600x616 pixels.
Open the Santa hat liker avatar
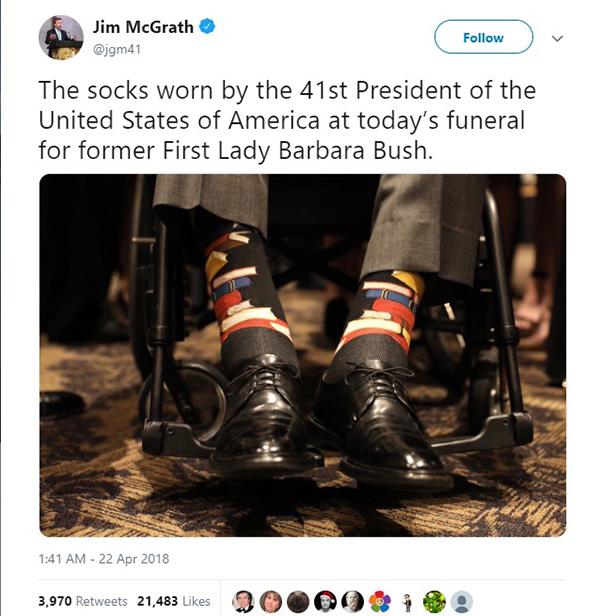click(x=326, y=601)
